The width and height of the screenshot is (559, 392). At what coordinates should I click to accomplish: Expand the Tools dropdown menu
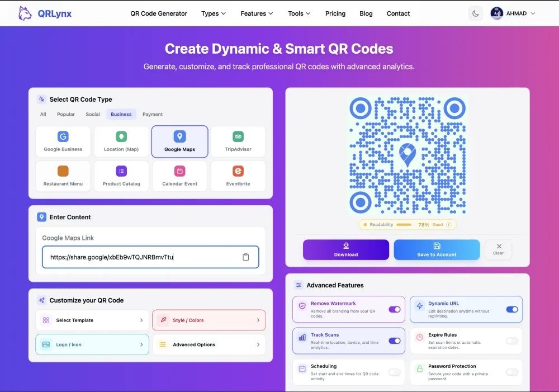tap(299, 13)
